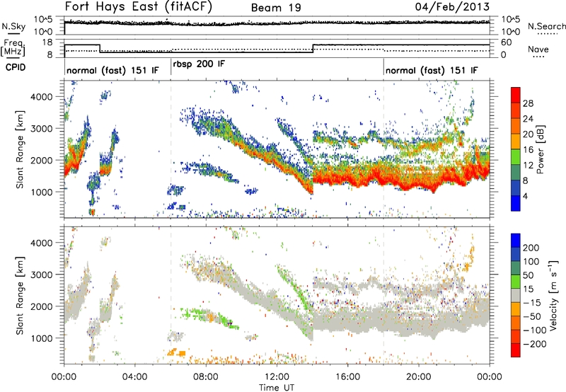Click the '28' tick on Power colorbar
This screenshot has width=566, height=392.
click(x=528, y=103)
